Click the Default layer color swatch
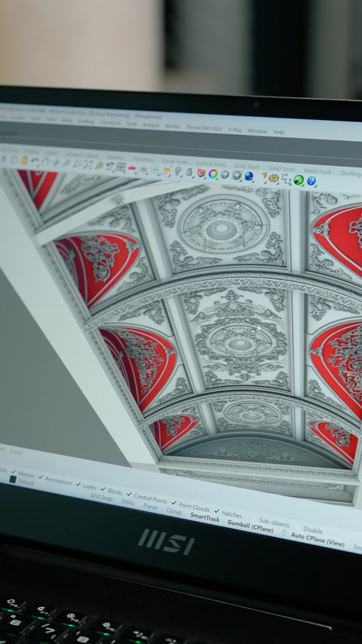This screenshot has height=644, width=362. tap(13, 480)
